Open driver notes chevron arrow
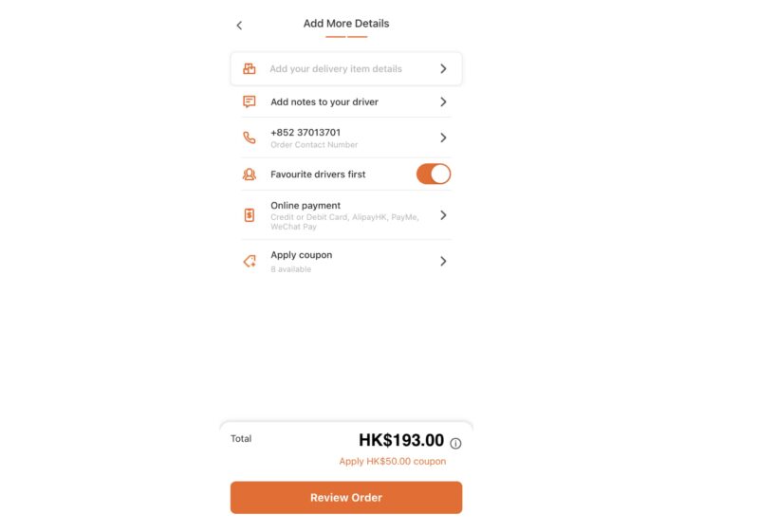The image size is (759, 532). coord(443,101)
